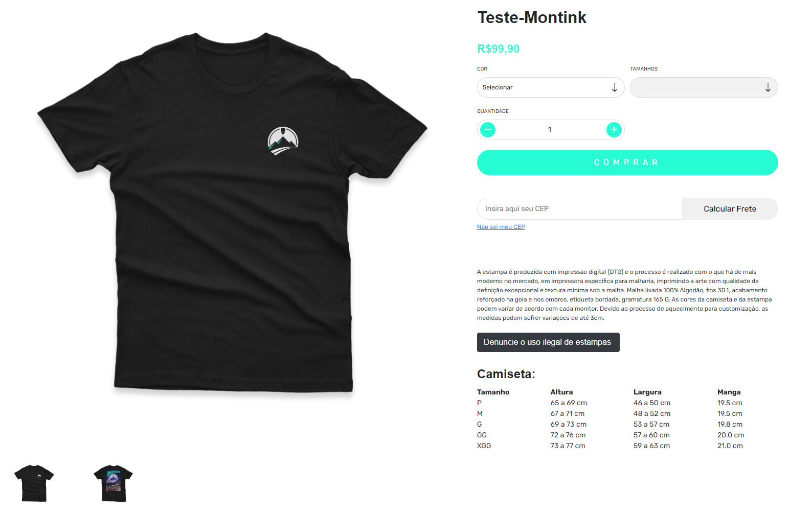812x513 pixels.
Task: Click the arrow in the TAMANHOS selector
Action: (768, 87)
